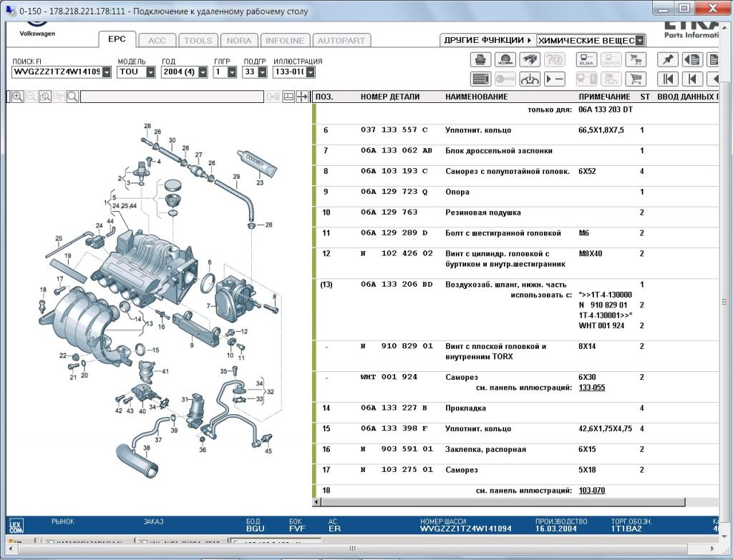The image size is (733, 560).
Task: Open the ИЛЛЮСТРАЦИЯ dropdown
Action: (310, 72)
